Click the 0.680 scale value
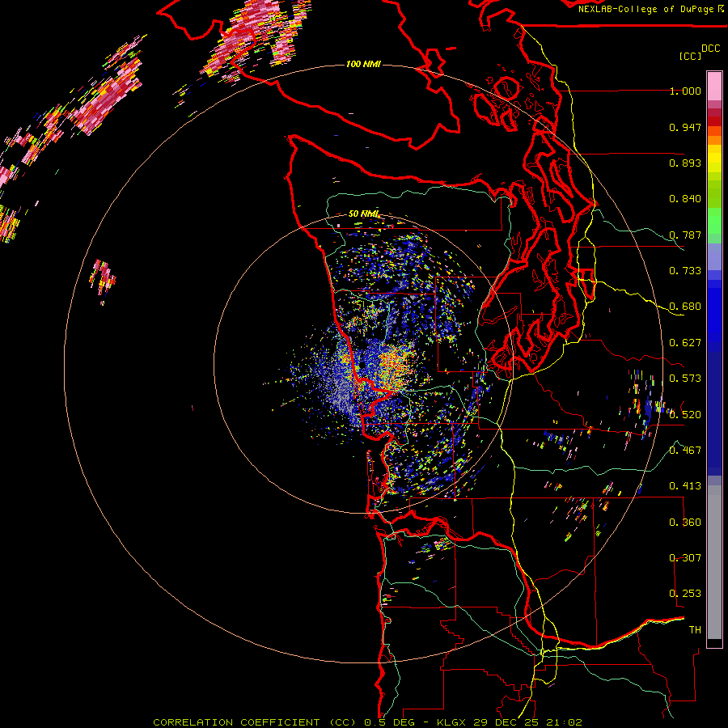The height and width of the screenshot is (728, 728). [x=685, y=307]
